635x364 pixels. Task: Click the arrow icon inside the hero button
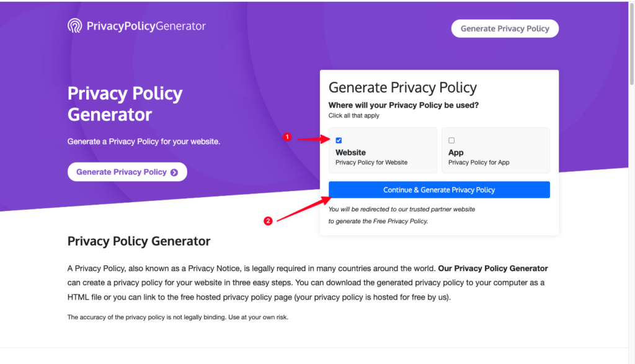click(174, 172)
